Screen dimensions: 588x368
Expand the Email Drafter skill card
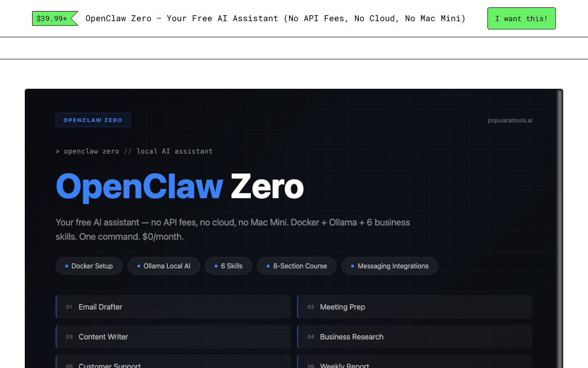click(x=173, y=307)
